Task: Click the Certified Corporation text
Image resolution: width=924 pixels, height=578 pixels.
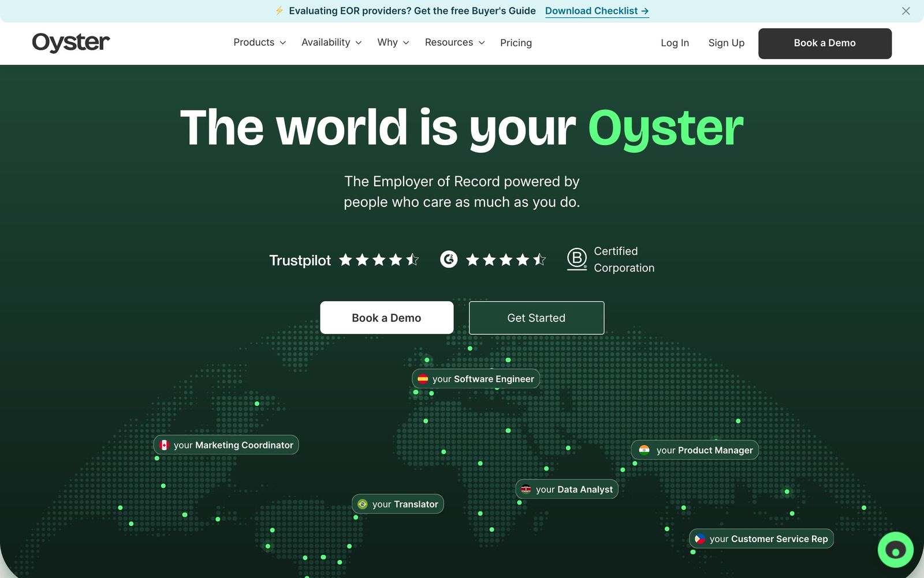Action: tap(624, 260)
